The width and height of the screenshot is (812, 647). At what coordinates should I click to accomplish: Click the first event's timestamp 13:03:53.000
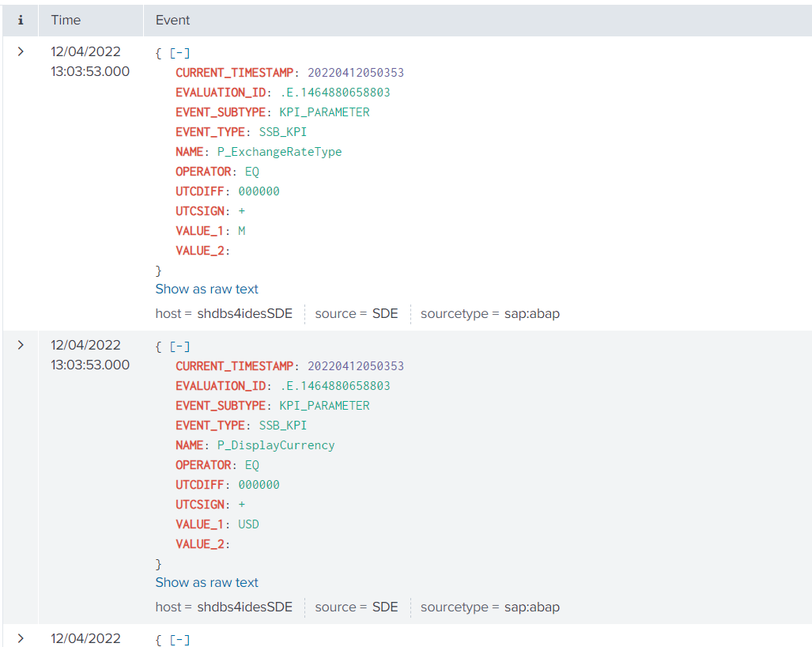point(90,72)
